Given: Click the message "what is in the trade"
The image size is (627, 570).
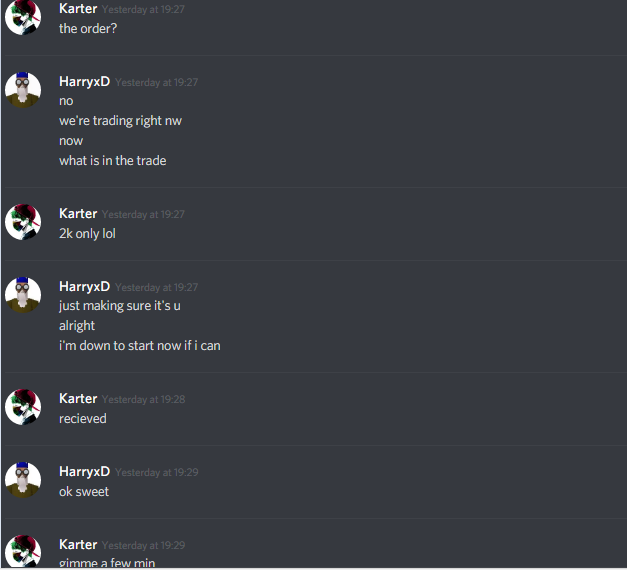Looking at the screenshot, I should click(x=113, y=161).
